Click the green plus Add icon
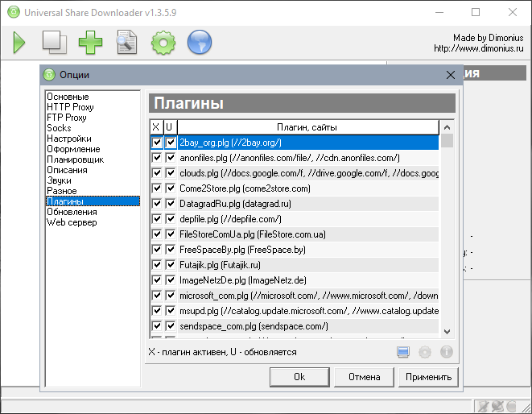532x414 pixels. 90,43
